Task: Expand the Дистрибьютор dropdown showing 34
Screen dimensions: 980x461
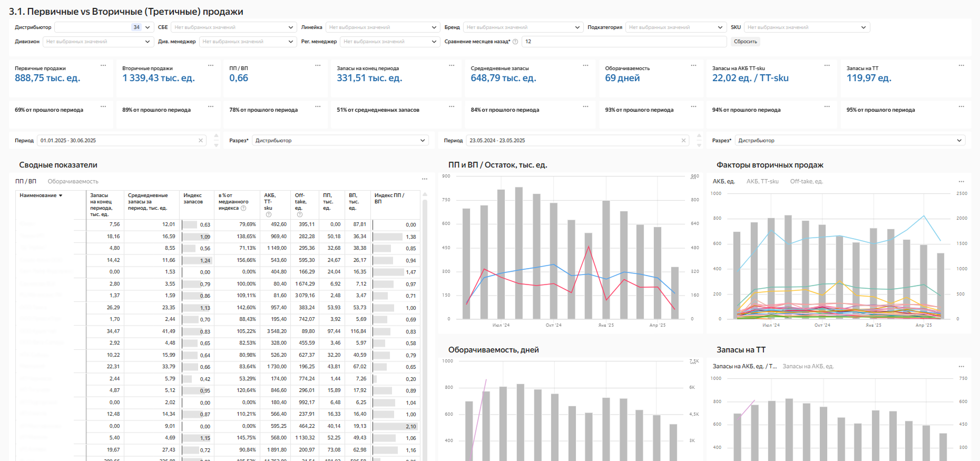Action: (x=104, y=27)
